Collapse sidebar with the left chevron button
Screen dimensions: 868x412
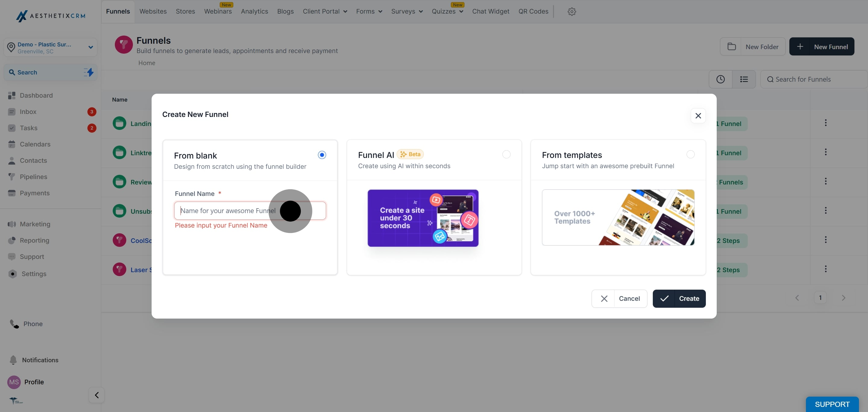[x=97, y=395]
